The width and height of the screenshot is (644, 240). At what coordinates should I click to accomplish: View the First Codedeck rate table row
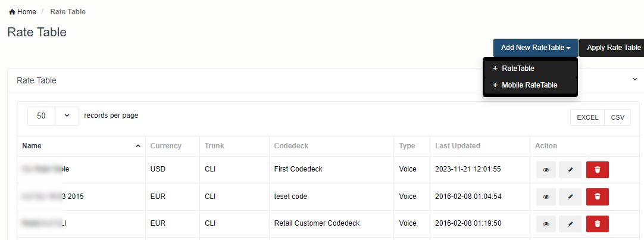click(x=546, y=170)
